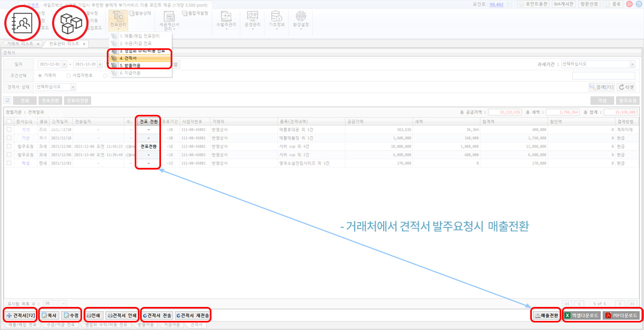Switch to the 거래처 리스트 tab

[20, 43]
